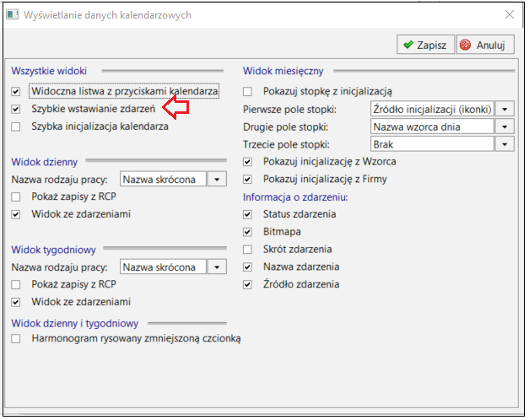Viewport: 529px width, 420px height.
Task: Enable Pokaż zapisy z RCP in Widok dzienny
Action: tap(15, 197)
